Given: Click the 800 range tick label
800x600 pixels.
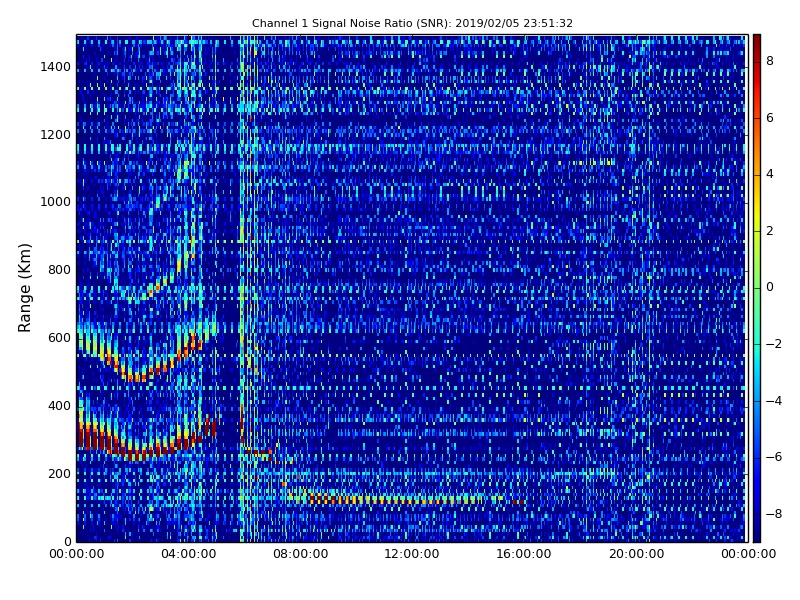Looking at the screenshot, I should tap(59, 270).
